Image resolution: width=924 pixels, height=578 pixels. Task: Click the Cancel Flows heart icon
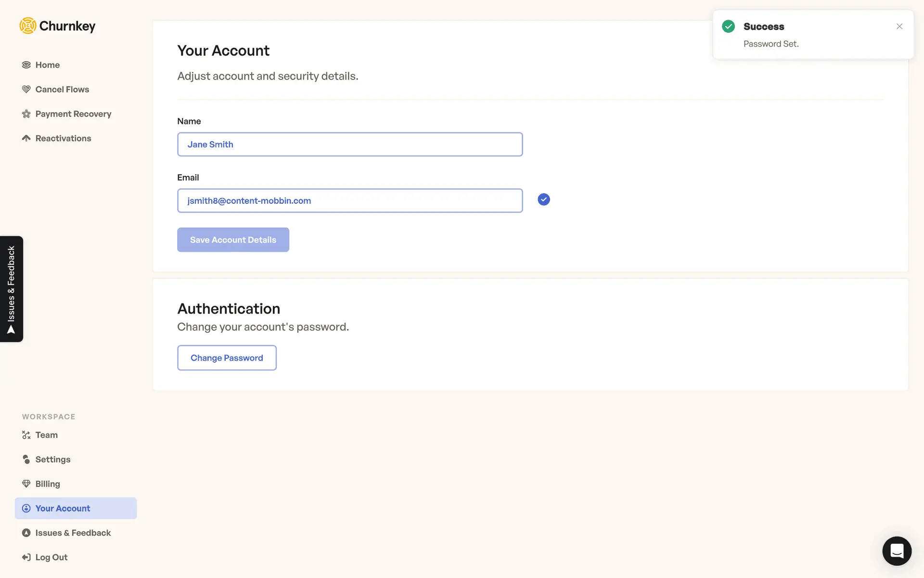pyautogui.click(x=26, y=90)
